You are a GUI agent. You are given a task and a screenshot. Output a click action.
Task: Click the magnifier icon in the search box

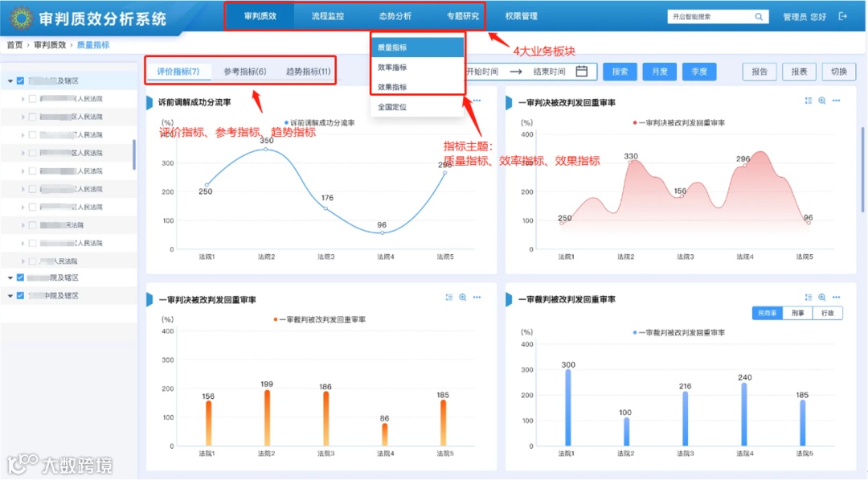[759, 17]
